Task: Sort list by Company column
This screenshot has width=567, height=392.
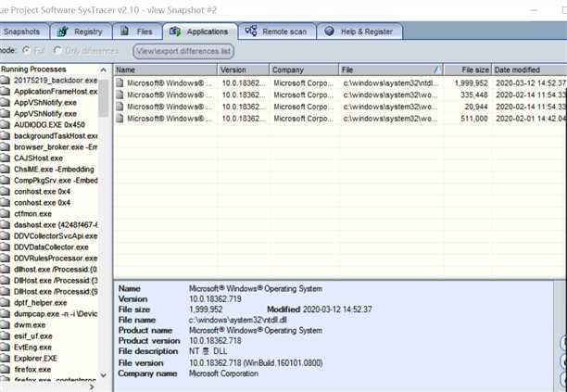Action: click(x=304, y=70)
